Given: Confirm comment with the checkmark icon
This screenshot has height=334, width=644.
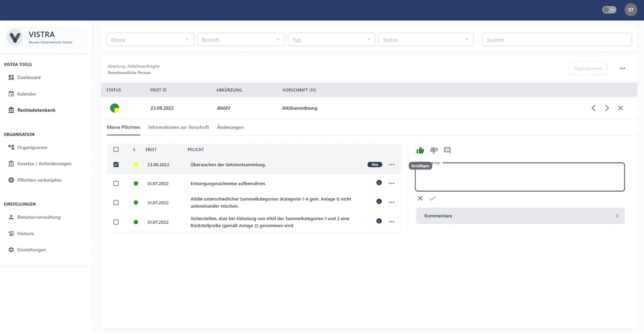Looking at the screenshot, I should click(433, 198).
